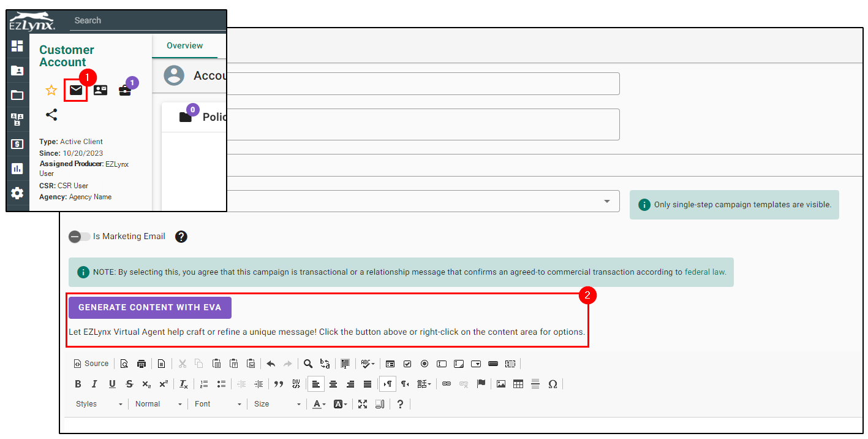Open Find with the magnifier icon

click(x=308, y=364)
